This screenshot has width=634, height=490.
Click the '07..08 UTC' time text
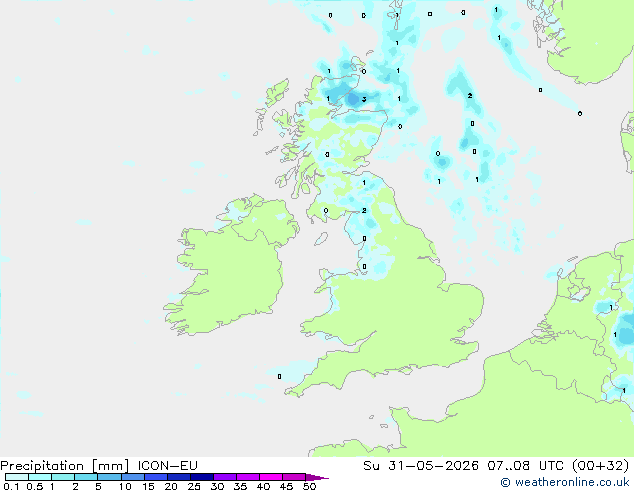[525, 466]
